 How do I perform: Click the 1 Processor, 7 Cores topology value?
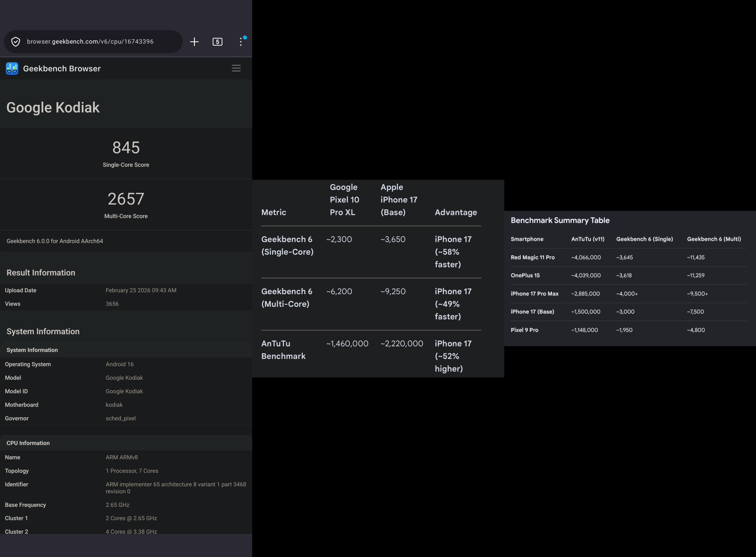tap(132, 471)
